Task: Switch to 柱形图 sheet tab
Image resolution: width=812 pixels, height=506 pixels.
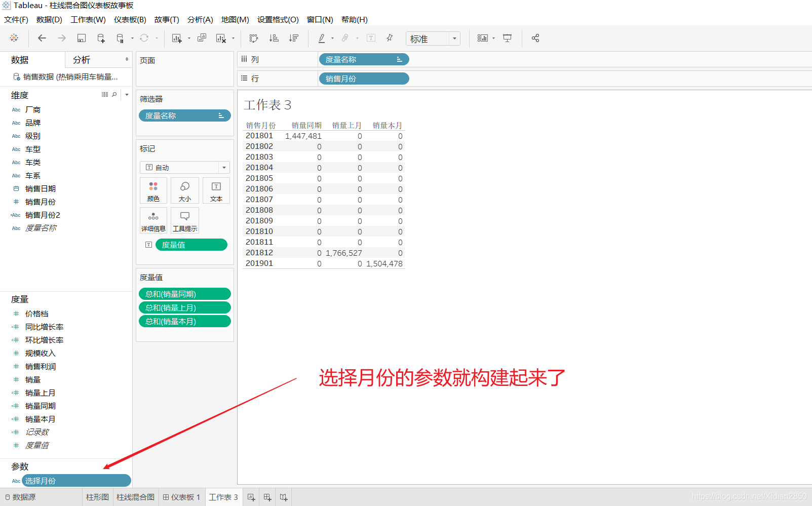Action: tap(97, 497)
